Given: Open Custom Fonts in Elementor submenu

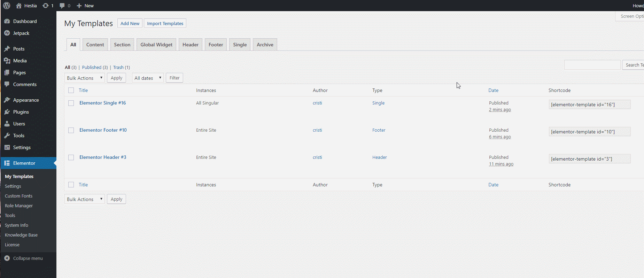Looking at the screenshot, I should (x=19, y=196).
